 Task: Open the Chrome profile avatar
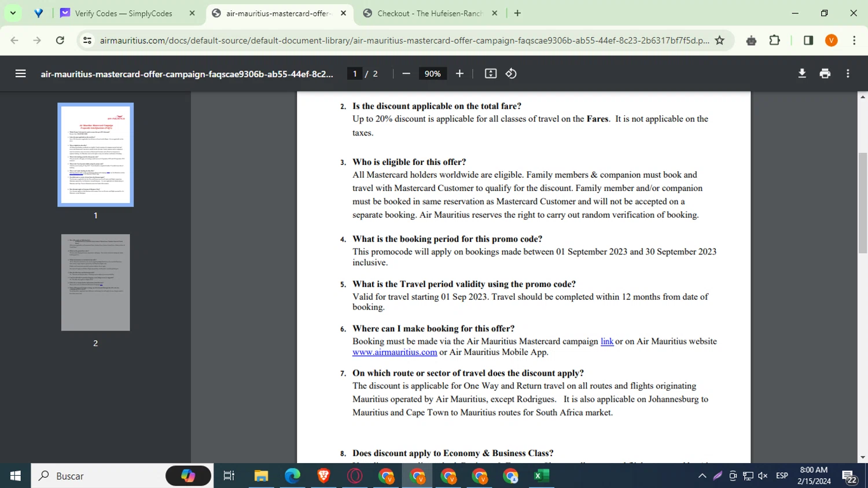coord(831,41)
